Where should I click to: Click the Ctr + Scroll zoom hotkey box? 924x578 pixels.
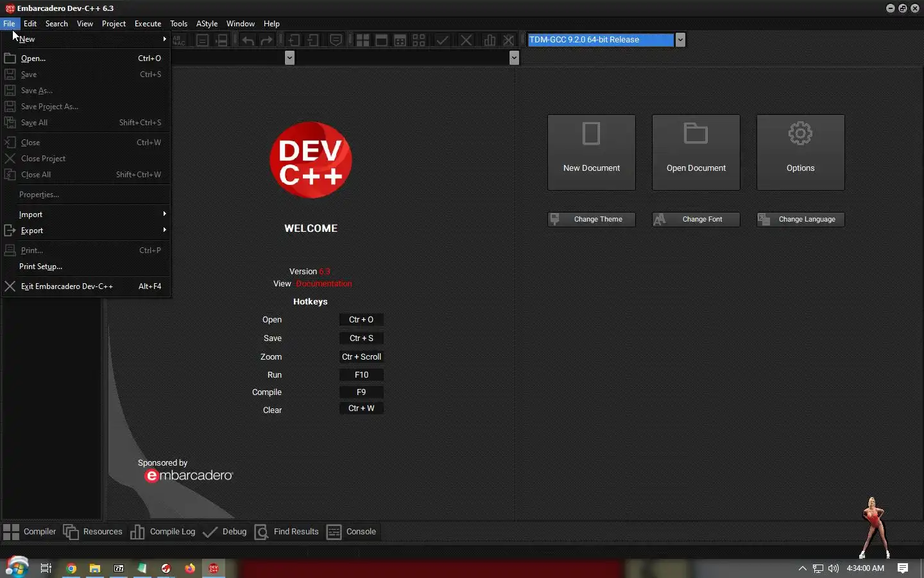click(361, 357)
